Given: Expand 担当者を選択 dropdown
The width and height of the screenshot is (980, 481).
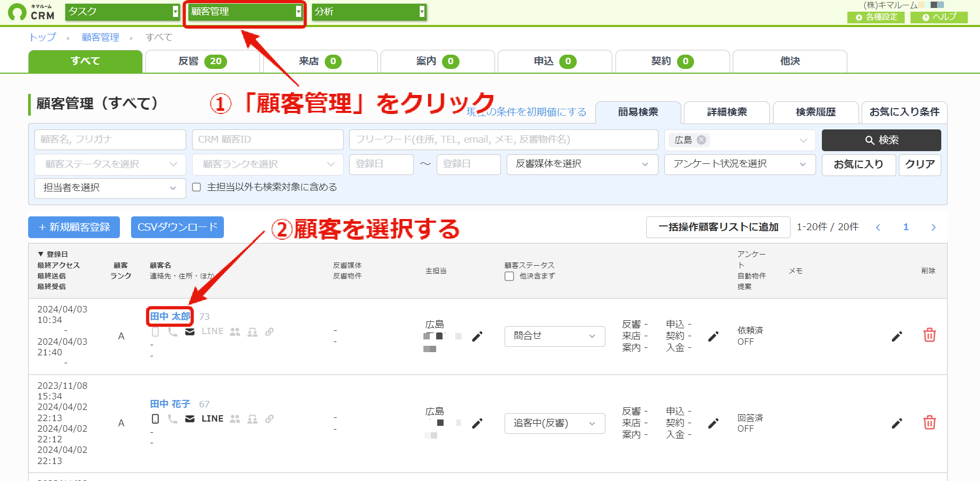Looking at the screenshot, I should 110,188.
